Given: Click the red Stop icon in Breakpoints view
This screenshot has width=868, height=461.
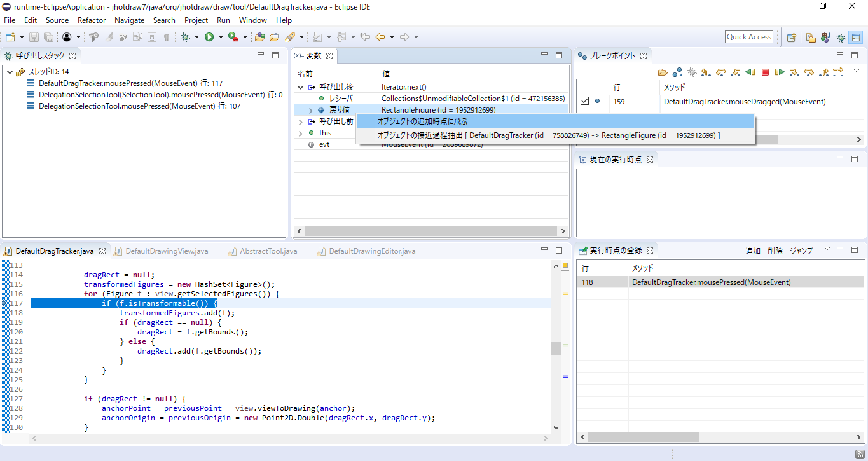Looking at the screenshot, I should (x=765, y=72).
